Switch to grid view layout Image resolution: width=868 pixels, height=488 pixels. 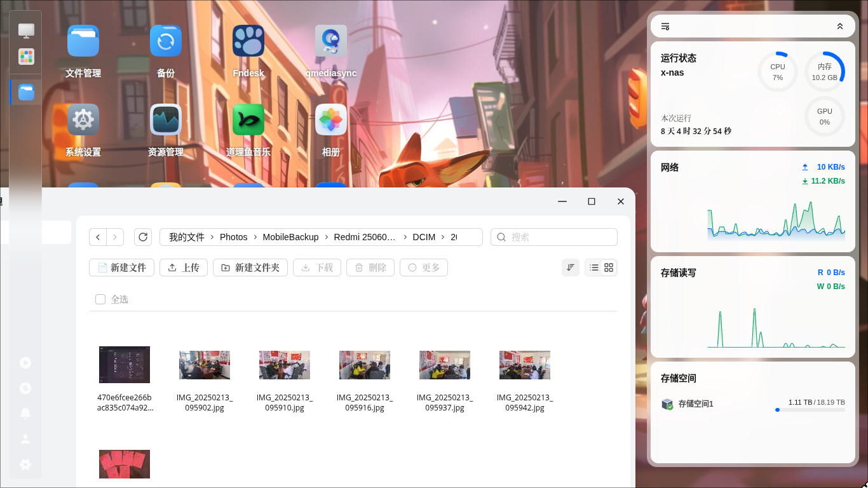tap(609, 268)
